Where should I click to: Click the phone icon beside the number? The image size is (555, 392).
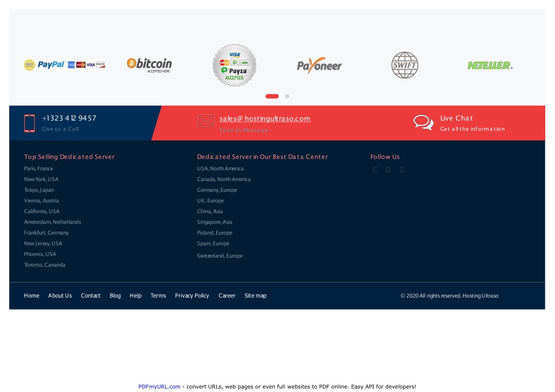29,123
